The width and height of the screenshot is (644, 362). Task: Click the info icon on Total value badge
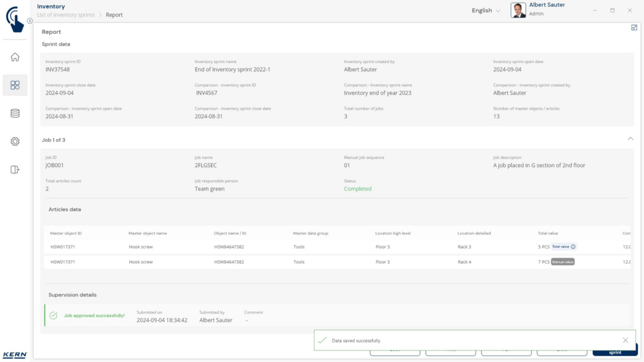[x=573, y=247]
